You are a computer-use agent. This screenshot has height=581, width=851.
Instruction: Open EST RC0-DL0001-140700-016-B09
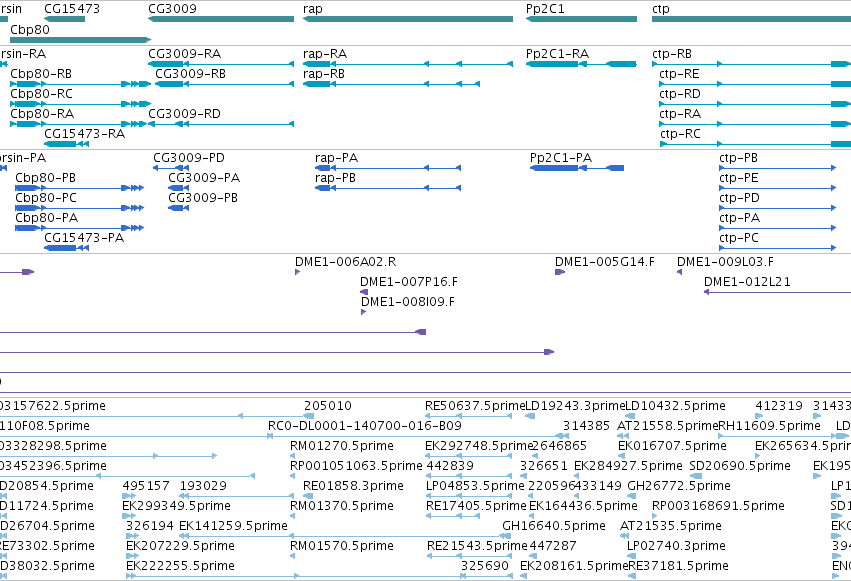click(x=365, y=426)
